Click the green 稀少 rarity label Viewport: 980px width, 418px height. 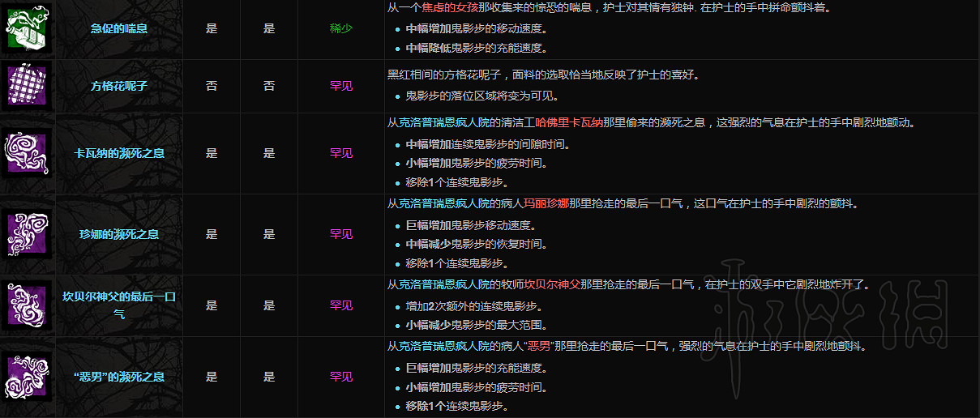pyautogui.click(x=341, y=28)
